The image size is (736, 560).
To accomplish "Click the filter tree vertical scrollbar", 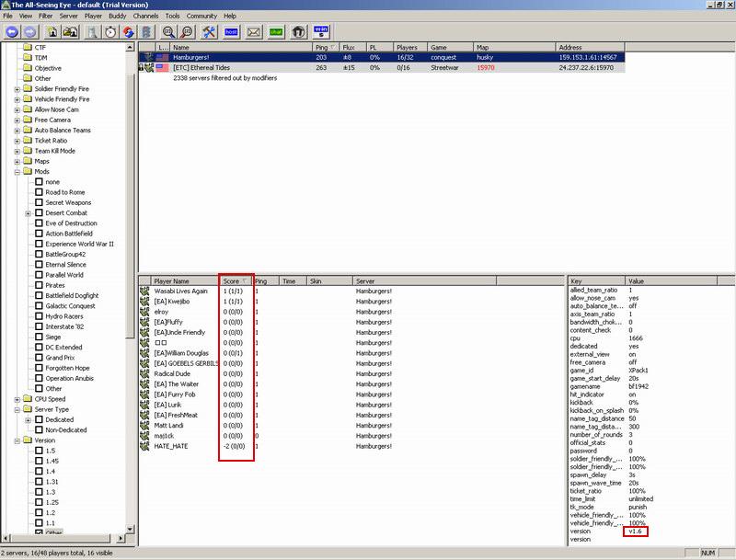I will (x=131, y=276).
